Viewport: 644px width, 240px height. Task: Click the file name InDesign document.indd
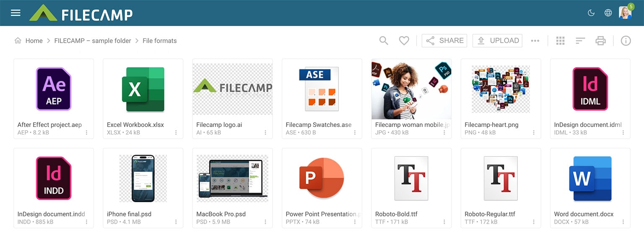pos(51,214)
